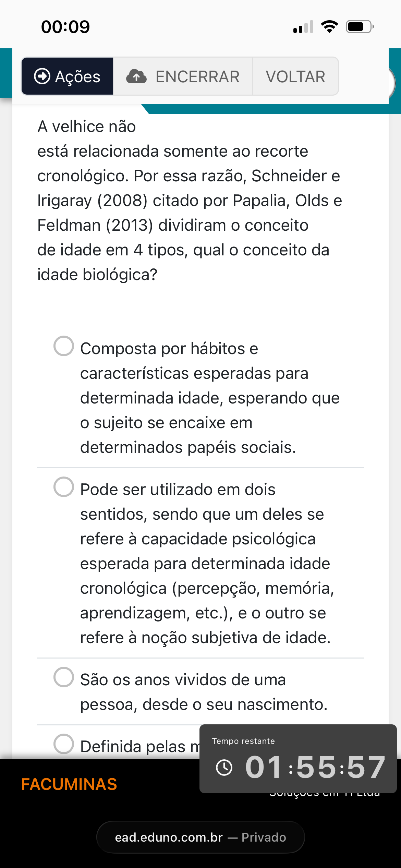Tap the 00:09 clock in status bar
Viewport: 401px width, 868px height.
[x=65, y=27]
